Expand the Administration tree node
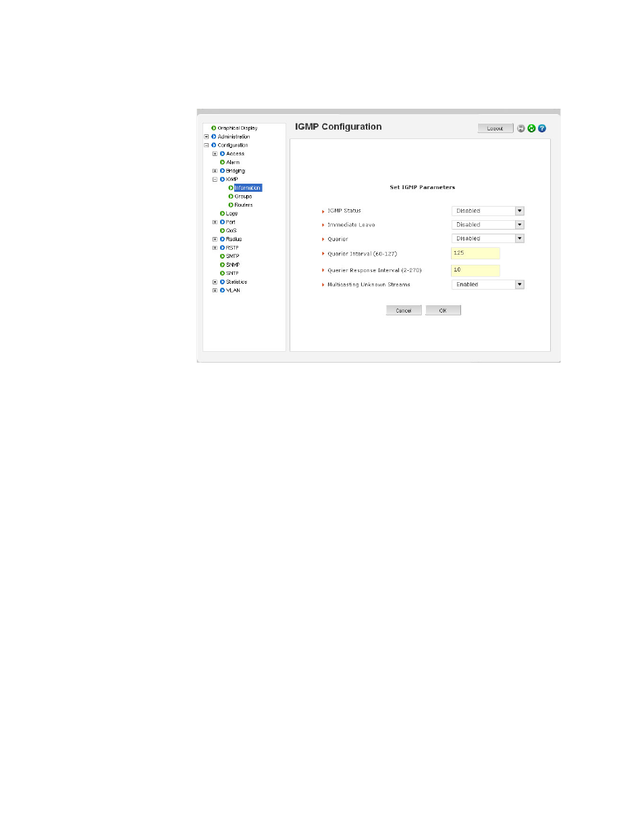Image resolution: width=644 pixels, height=834 pixels. click(x=207, y=136)
